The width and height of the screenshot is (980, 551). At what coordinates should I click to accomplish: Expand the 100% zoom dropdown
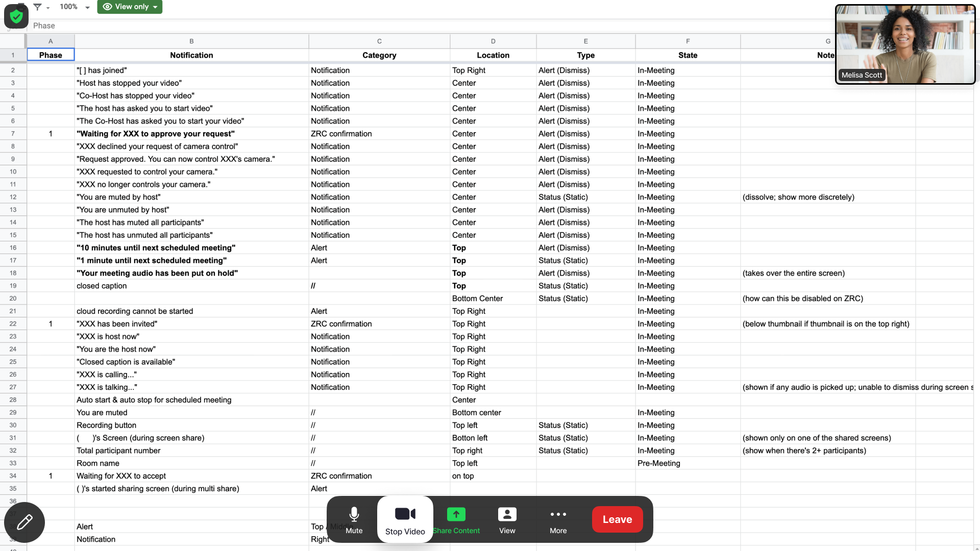pyautogui.click(x=87, y=7)
